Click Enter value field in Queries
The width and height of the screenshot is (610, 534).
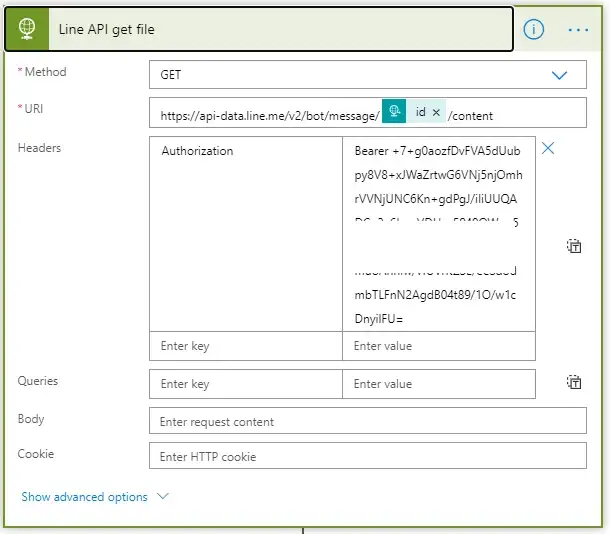coord(439,384)
